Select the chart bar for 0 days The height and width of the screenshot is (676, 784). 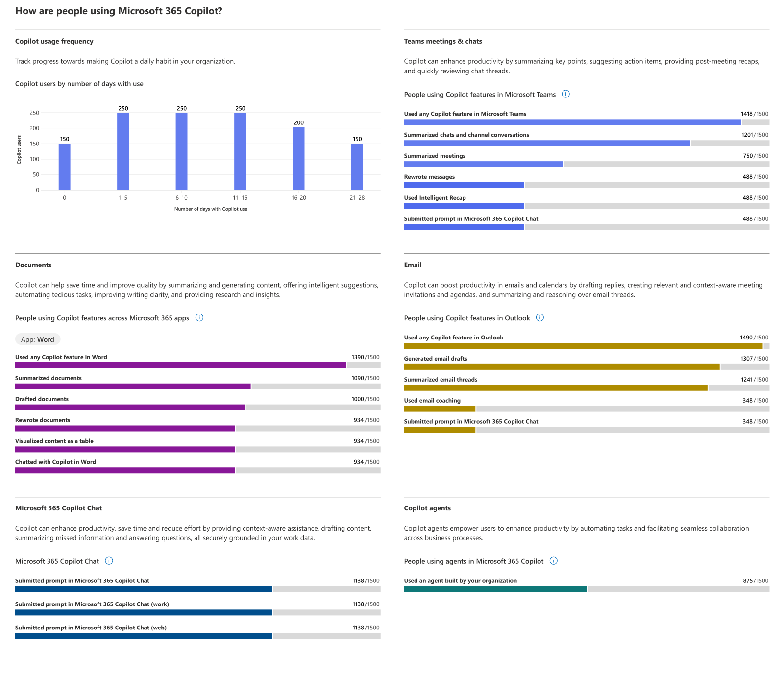(x=64, y=167)
